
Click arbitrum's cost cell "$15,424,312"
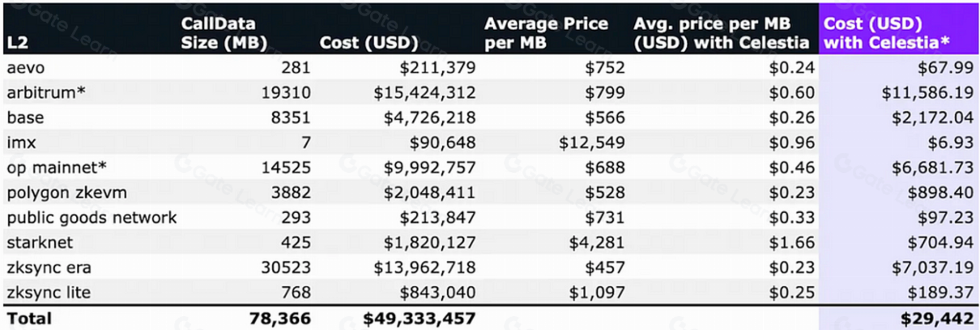point(424,92)
